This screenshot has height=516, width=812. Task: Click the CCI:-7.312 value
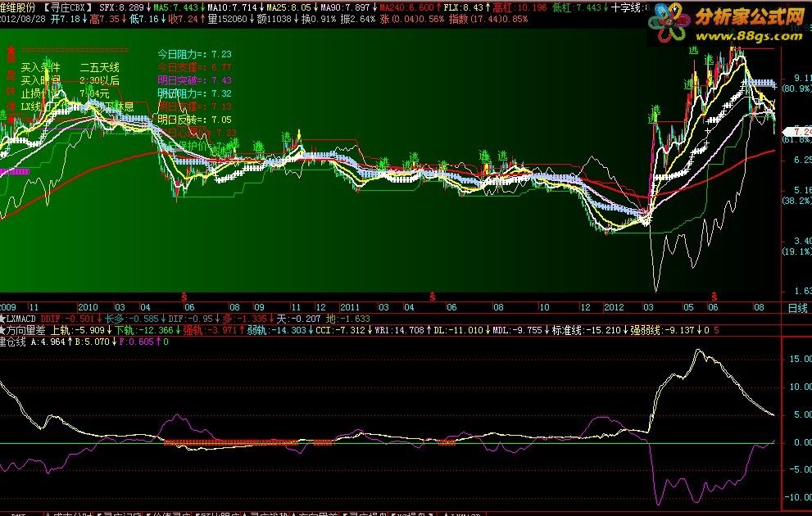tap(340, 330)
